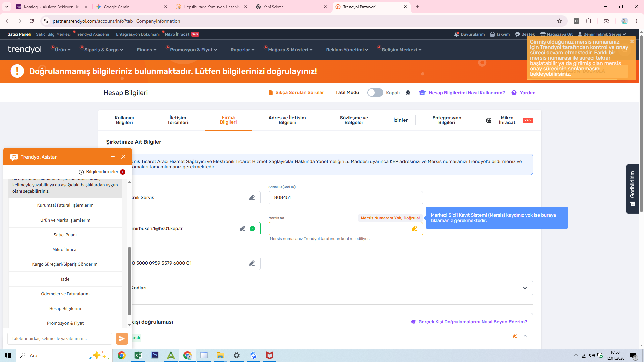Click the assistant message input box

[x=60, y=339]
